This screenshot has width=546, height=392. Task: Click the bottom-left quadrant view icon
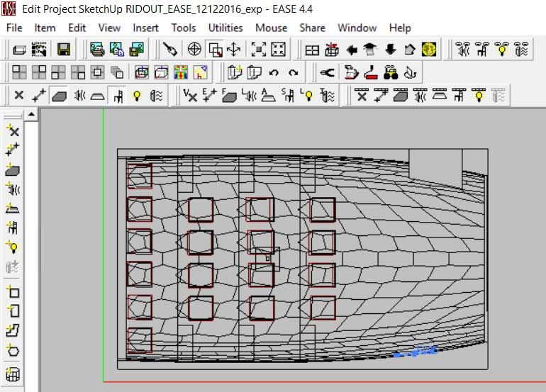58,73
